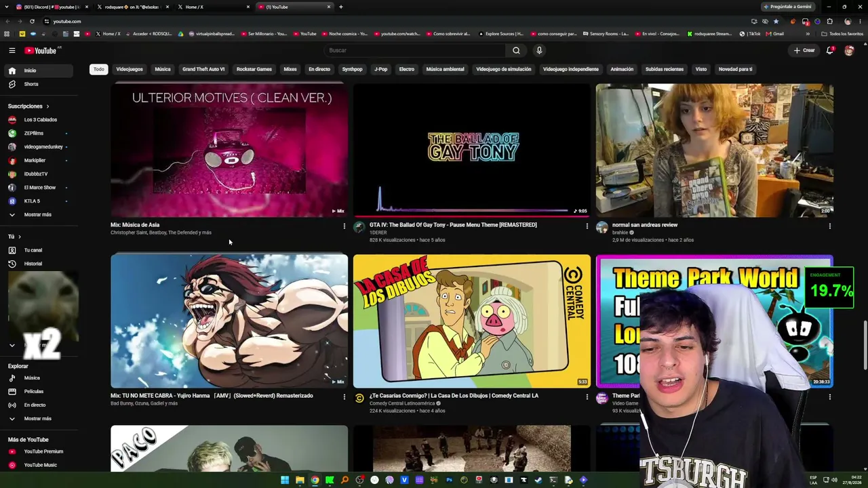Select the Música ambiental filter chip

click(x=445, y=69)
